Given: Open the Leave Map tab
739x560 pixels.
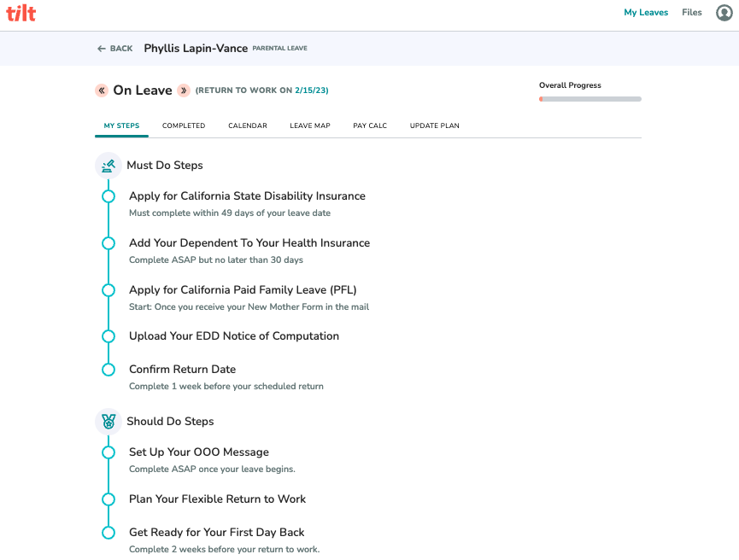Looking at the screenshot, I should [309, 125].
